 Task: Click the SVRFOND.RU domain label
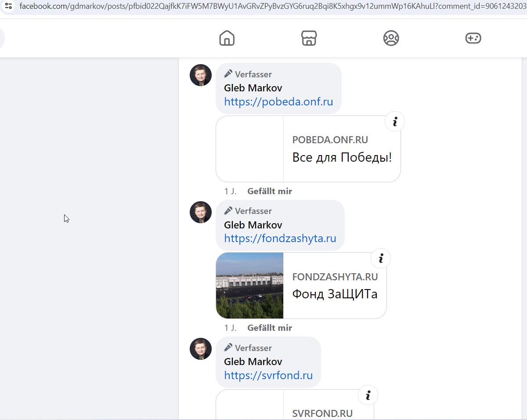click(x=322, y=413)
